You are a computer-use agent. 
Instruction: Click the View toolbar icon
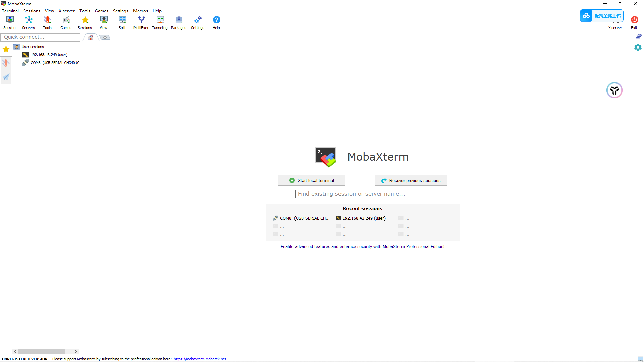[104, 23]
